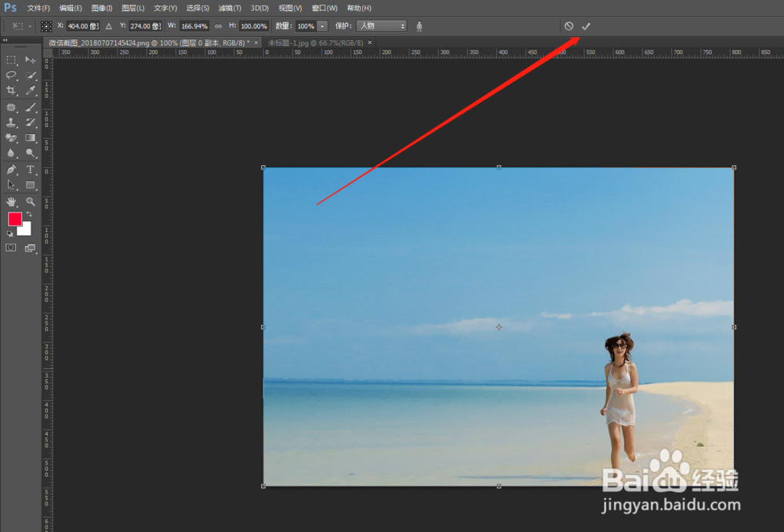Click the H height field 100.00%
The height and width of the screenshot is (532, 784).
click(x=254, y=26)
